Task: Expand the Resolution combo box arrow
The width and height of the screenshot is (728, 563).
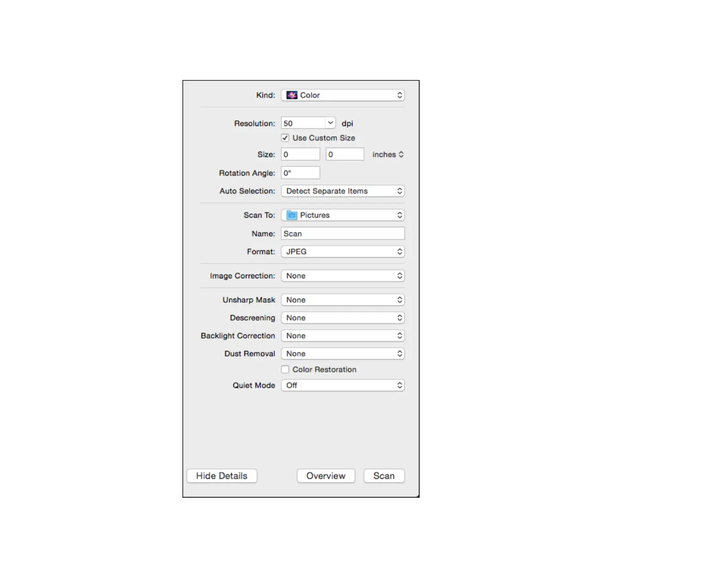Action: [x=330, y=123]
